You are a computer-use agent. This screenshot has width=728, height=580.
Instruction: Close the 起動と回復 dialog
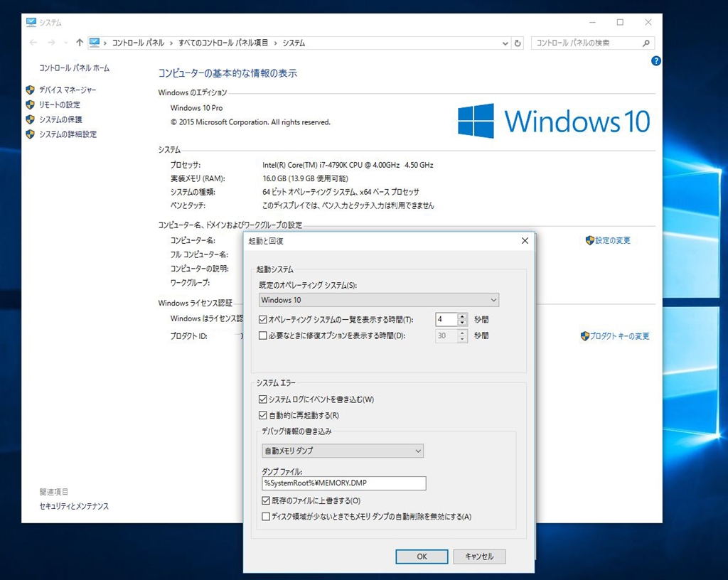[x=525, y=241]
